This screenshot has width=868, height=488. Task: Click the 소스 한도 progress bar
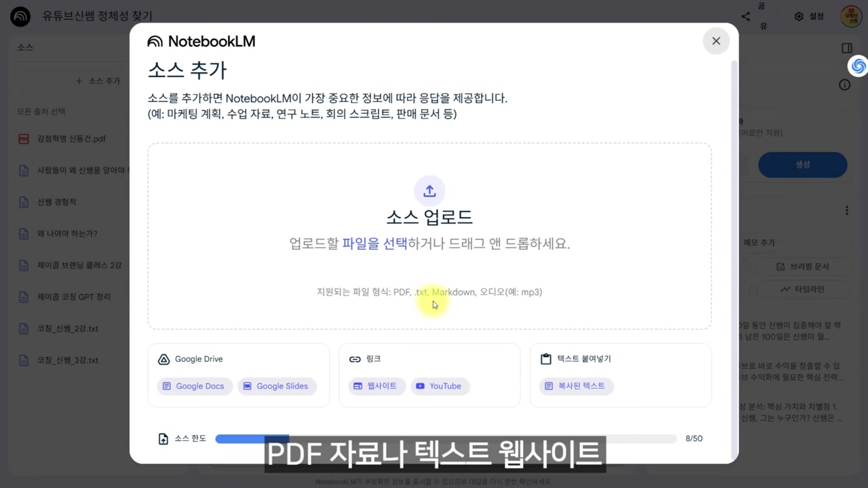446,439
